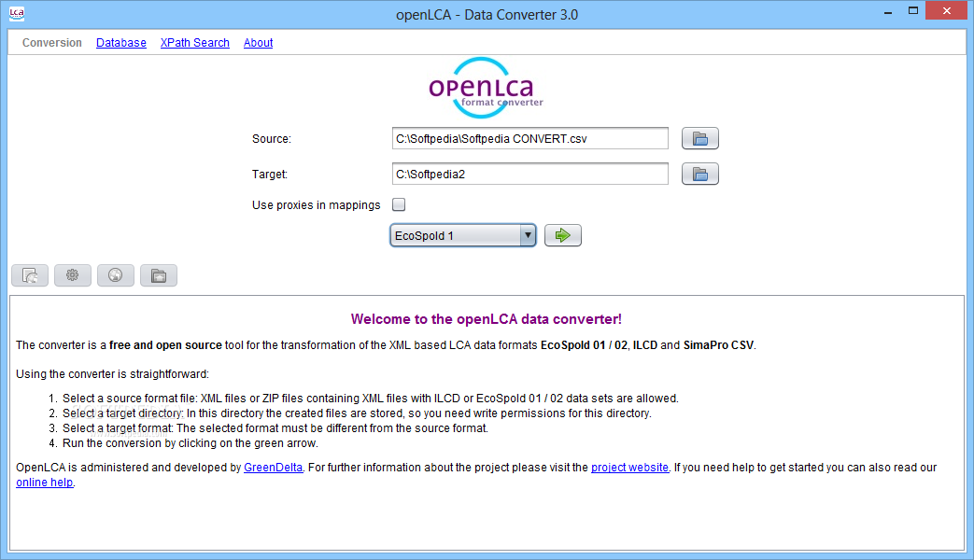Enable Use proxies in mappings checkbox

[x=399, y=204]
